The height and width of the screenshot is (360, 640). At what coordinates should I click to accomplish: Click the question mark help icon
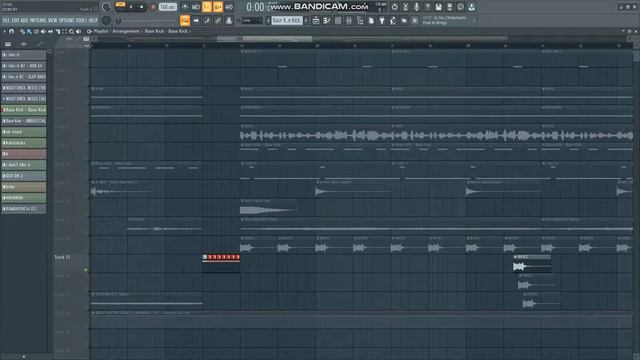(x=427, y=7)
